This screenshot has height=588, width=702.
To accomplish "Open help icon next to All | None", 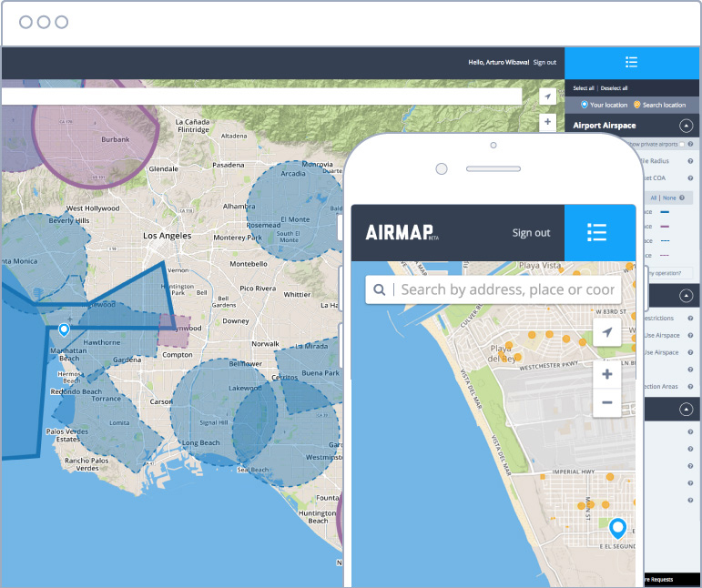I will pyautogui.click(x=682, y=198).
